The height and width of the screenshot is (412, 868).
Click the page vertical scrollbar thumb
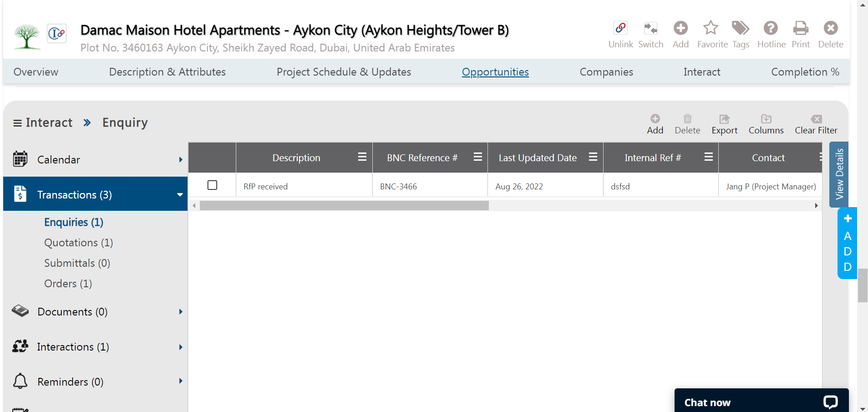point(863,285)
